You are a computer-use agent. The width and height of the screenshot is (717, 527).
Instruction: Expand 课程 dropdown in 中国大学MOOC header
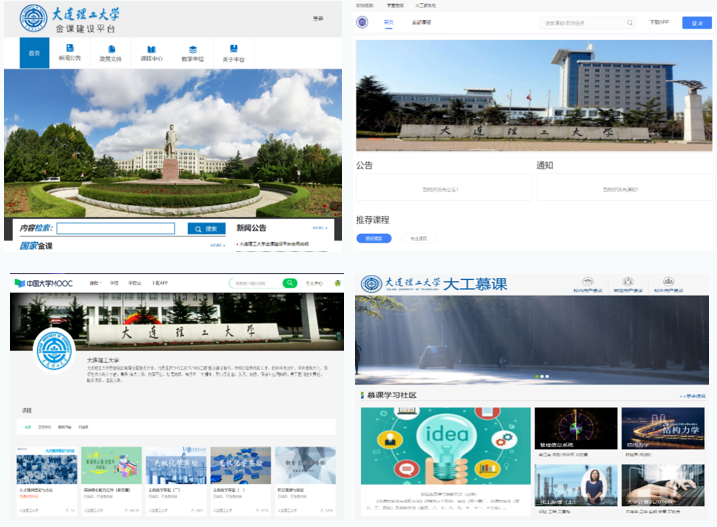[x=95, y=283]
